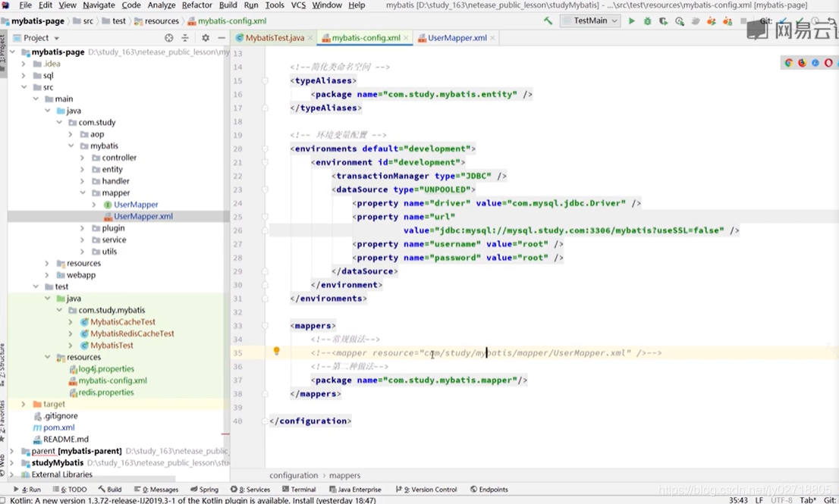
Task: Open preview in Opera browser icon
Action: coord(828,63)
